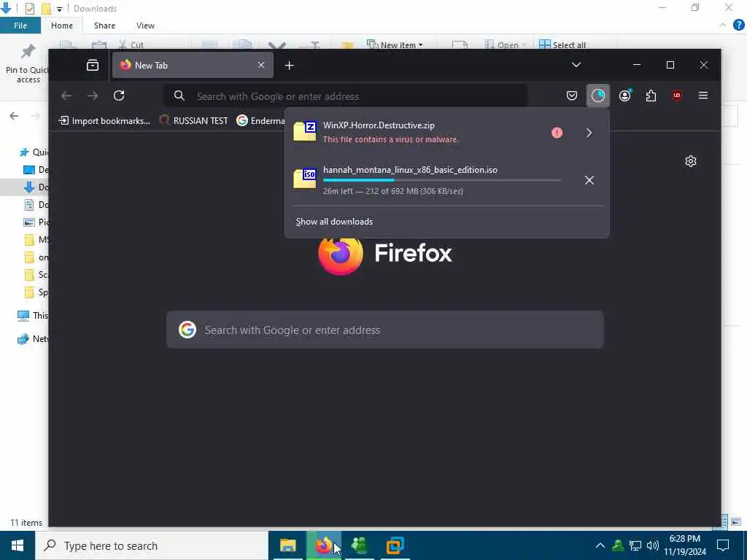Click Import bookmarks bookmark item

pos(104,121)
